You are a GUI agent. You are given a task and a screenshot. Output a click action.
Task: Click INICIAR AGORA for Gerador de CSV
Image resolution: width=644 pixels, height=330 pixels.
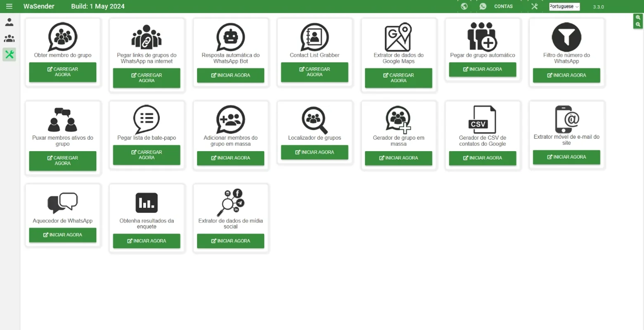click(483, 158)
